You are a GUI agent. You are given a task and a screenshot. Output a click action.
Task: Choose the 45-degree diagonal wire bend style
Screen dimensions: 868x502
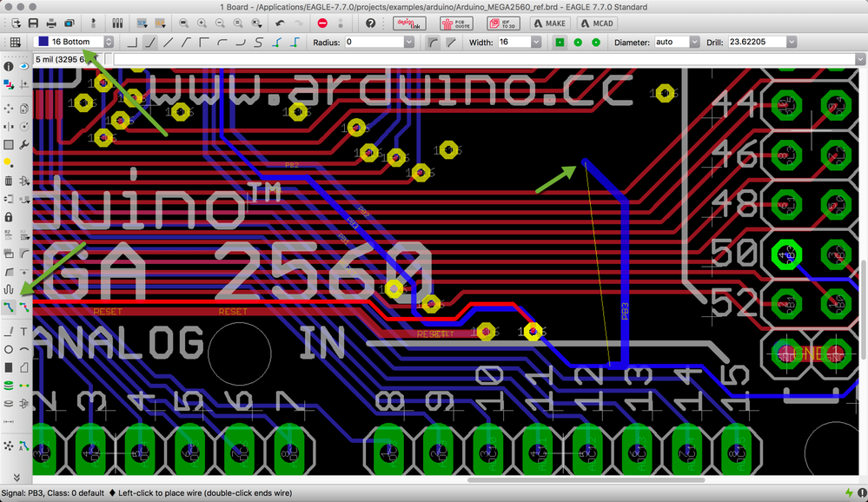click(x=150, y=42)
